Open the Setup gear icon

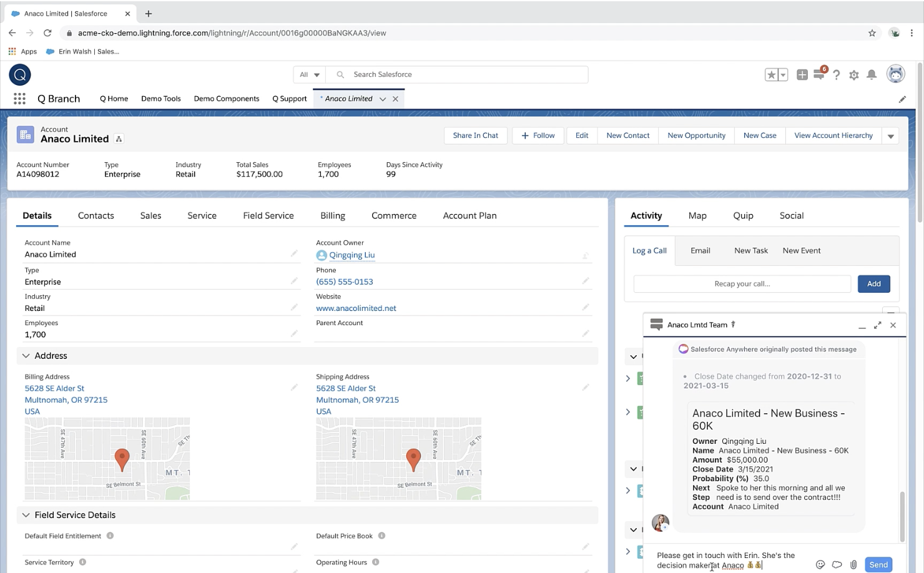point(854,75)
